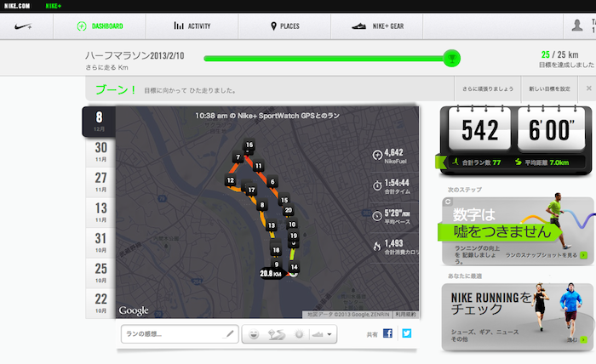This screenshot has height=364, width=596.
Task: Select the 22 10月 run date
Action: (x=100, y=304)
